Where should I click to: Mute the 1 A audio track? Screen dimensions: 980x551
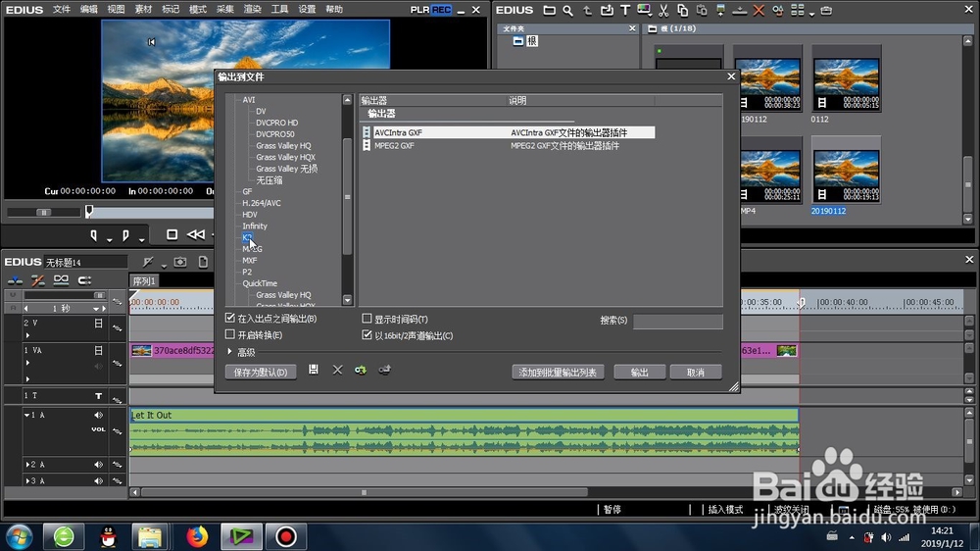(x=98, y=415)
